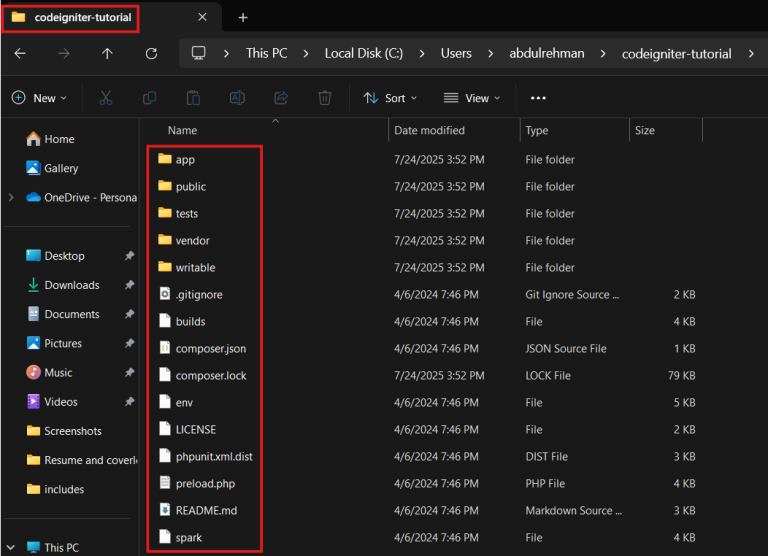
Task: Go back with the left arrow
Action: pyautogui.click(x=20, y=53)
